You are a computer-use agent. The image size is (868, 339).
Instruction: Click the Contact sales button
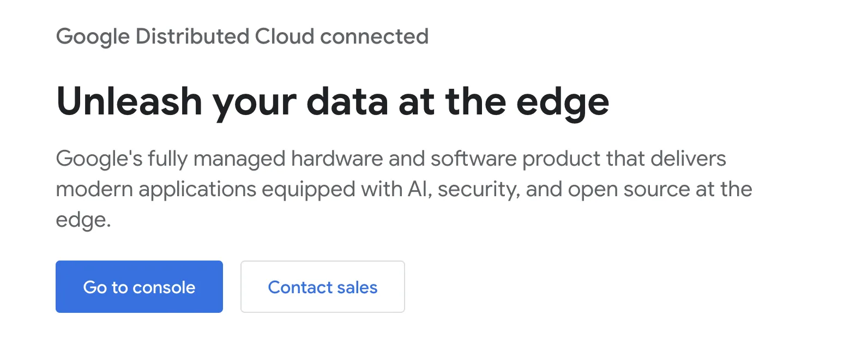click(322, 287)
